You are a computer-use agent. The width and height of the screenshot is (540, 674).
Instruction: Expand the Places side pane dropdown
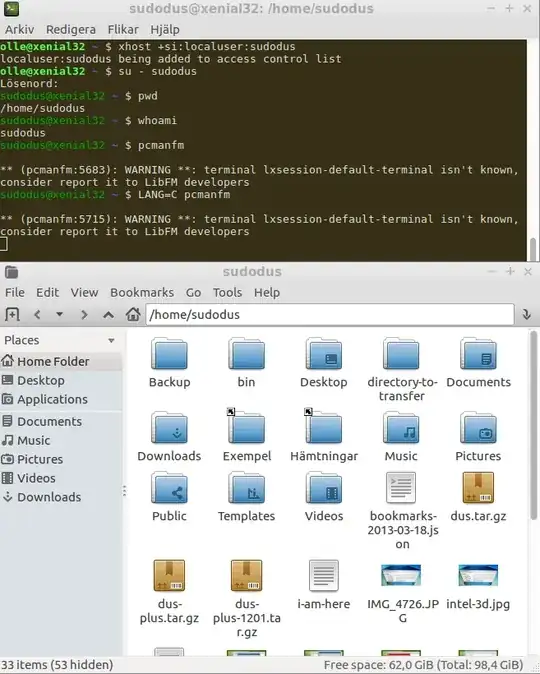tap(111, 340)
